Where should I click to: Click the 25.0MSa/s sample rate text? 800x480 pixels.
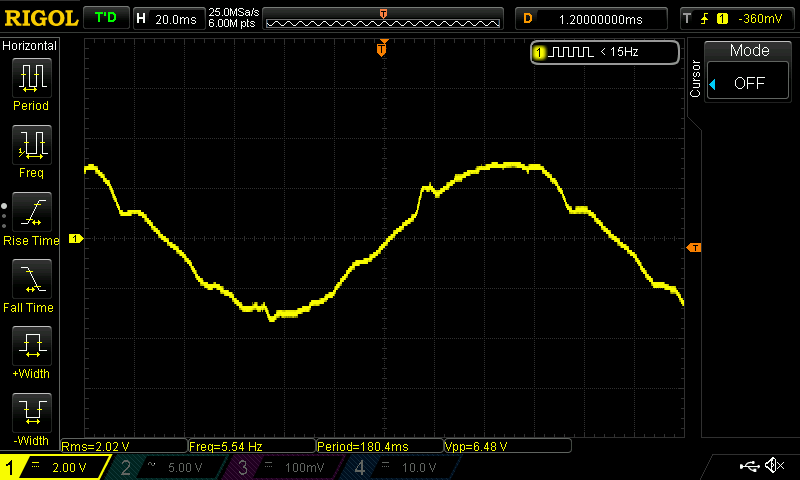click(234, 12)
